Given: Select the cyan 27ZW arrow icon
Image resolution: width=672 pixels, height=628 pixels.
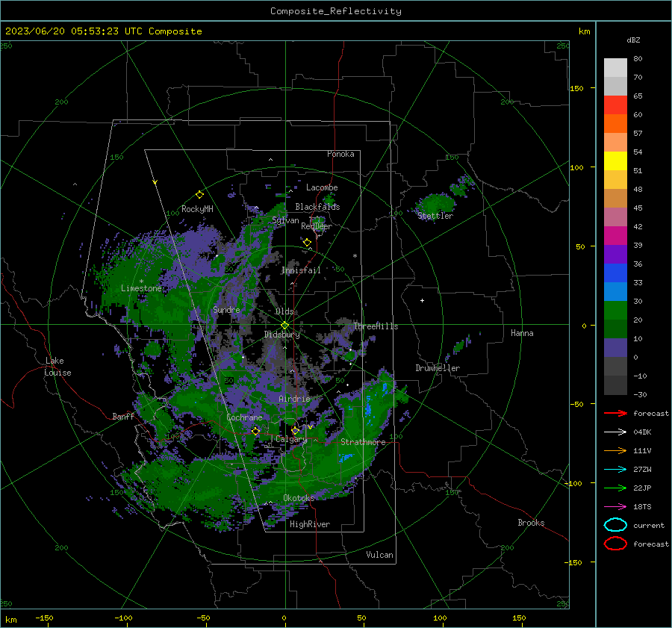Looking at the screenshot, I should point(615,470).
